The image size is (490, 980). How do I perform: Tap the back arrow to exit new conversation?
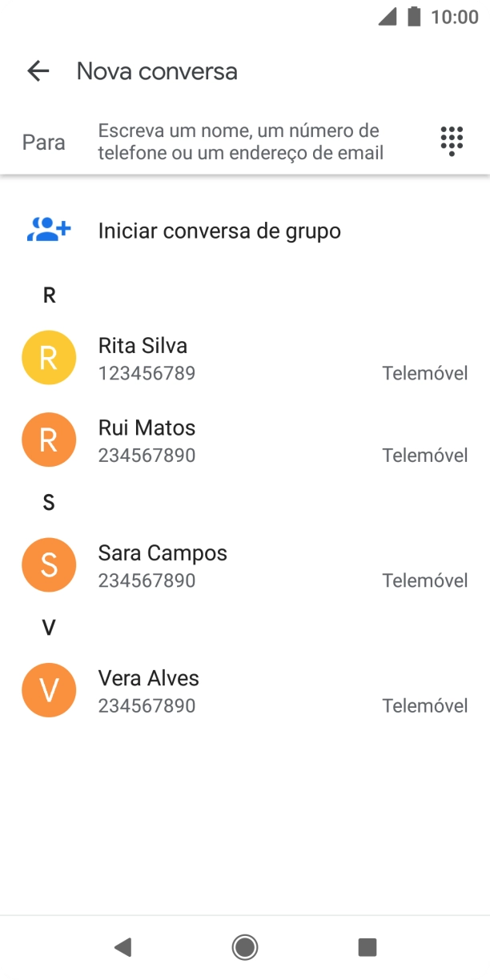[37, 71]
